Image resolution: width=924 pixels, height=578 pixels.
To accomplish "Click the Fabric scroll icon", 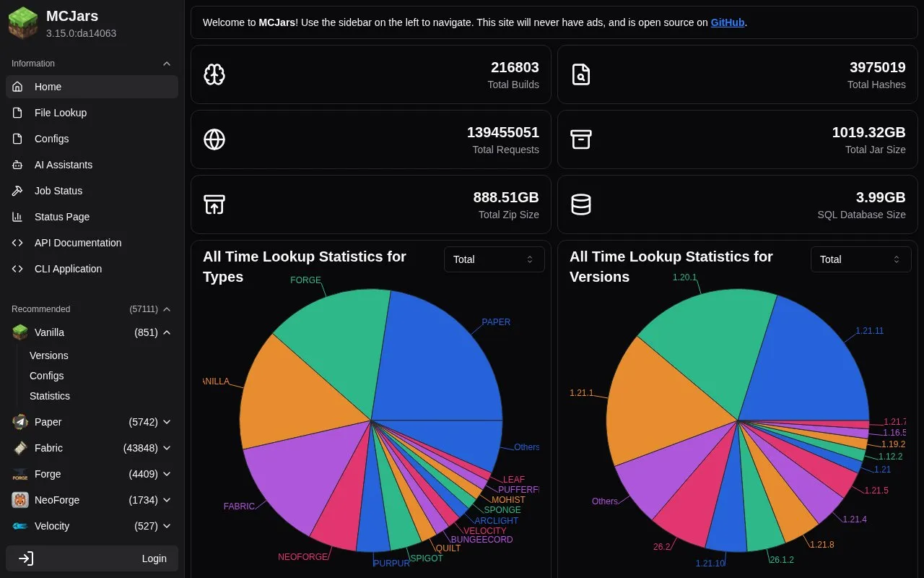I will click(x=20, y=448).
